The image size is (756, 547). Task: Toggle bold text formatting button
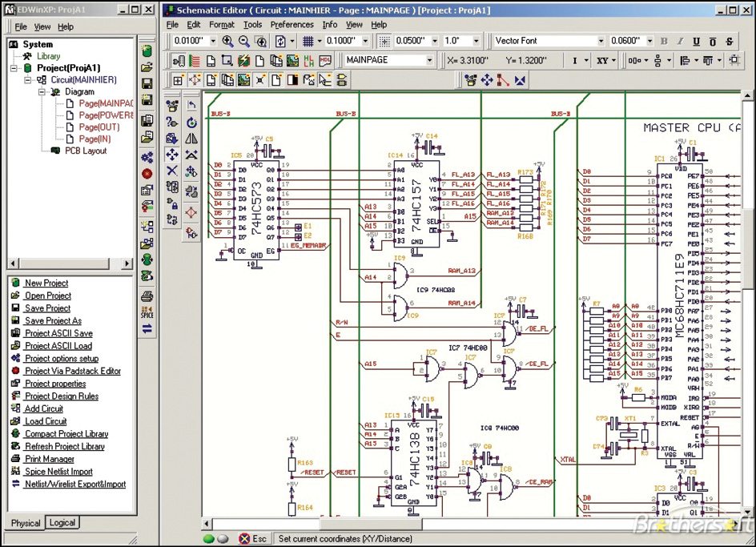pyautogui.click(x=663, y=42)
